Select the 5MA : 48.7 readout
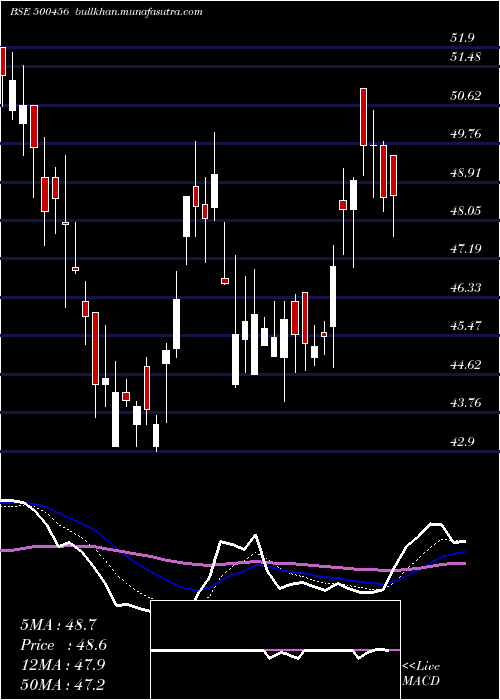This screenshot has height=700, width=500. point(58,625)
